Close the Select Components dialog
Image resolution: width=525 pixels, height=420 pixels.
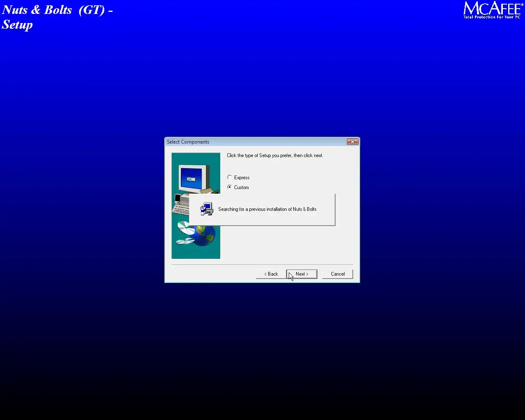coord(352,142)
